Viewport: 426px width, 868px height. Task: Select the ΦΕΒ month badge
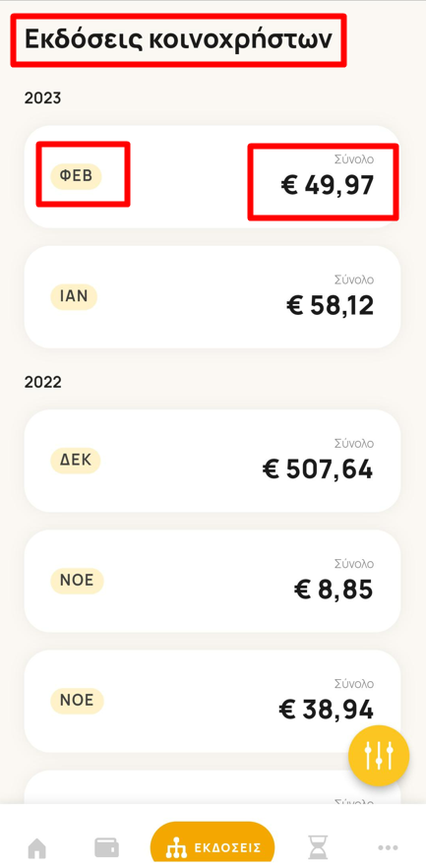pos(77,176)
